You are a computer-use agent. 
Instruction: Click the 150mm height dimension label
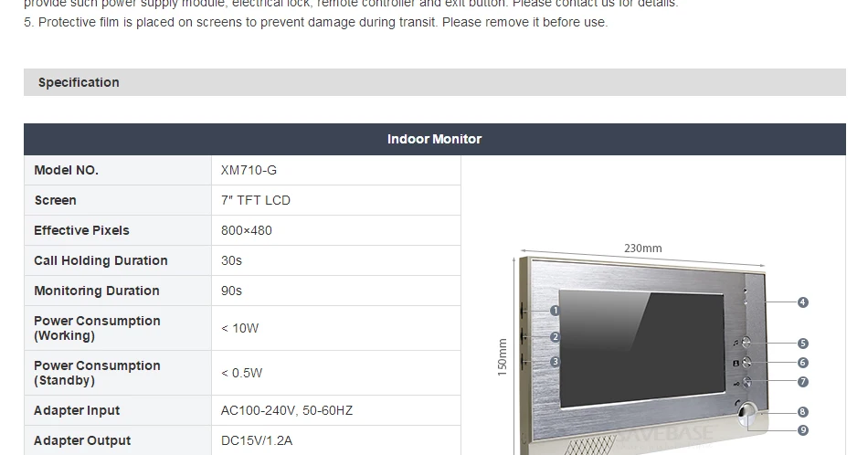click(503, 357)
